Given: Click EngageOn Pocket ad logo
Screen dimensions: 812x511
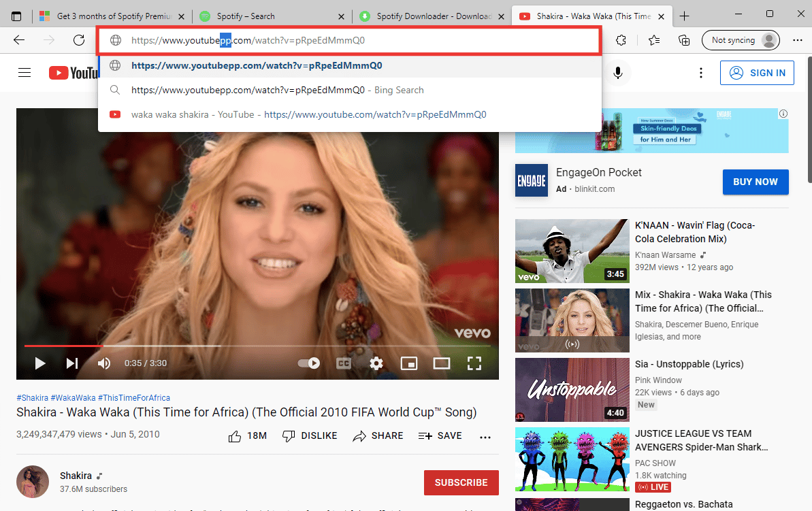Looking at the screenshot, I should click(532, 180).
